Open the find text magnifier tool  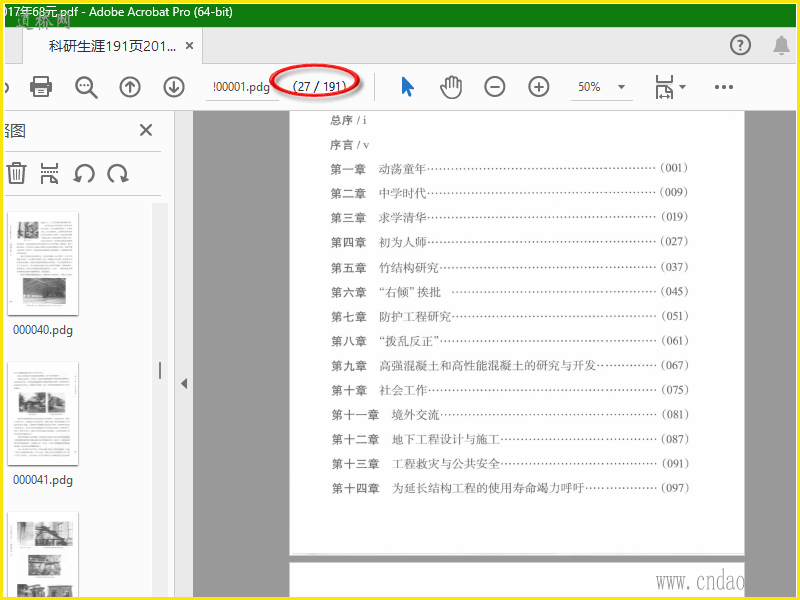tap(86, 87)
